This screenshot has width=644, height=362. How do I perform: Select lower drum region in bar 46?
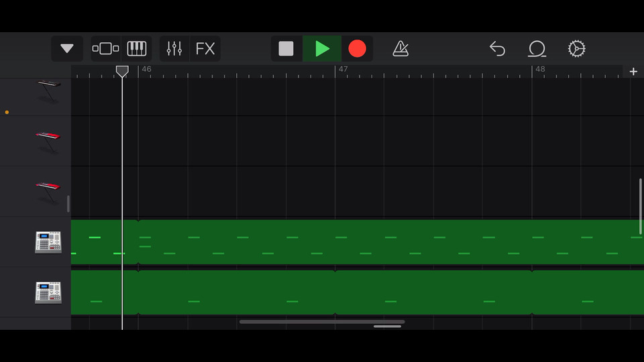coord(237,292)
